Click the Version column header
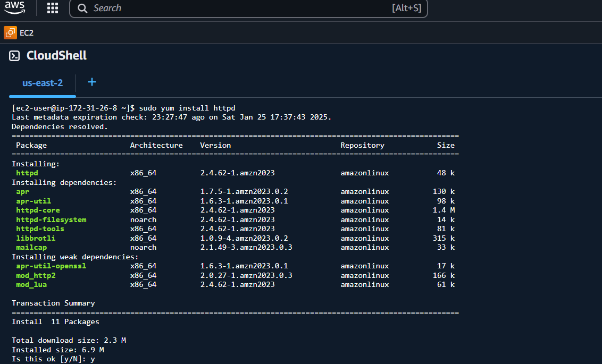The width and height of the screenshot is (602, 364). coord(215,146)
